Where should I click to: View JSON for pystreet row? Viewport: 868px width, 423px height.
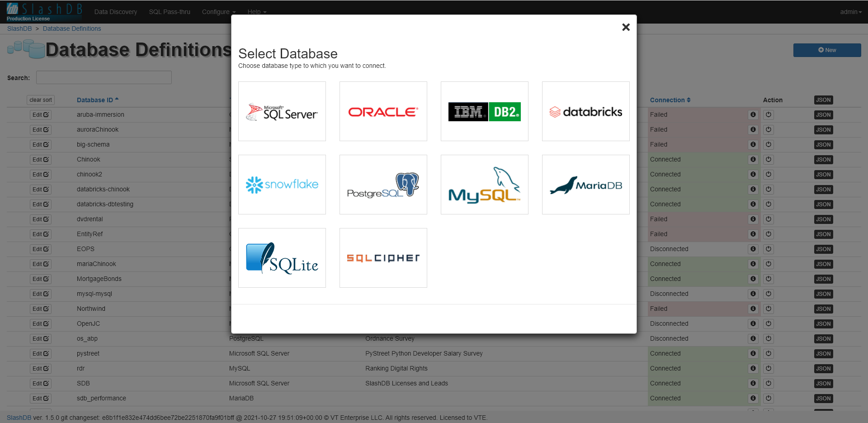point(823,354)
